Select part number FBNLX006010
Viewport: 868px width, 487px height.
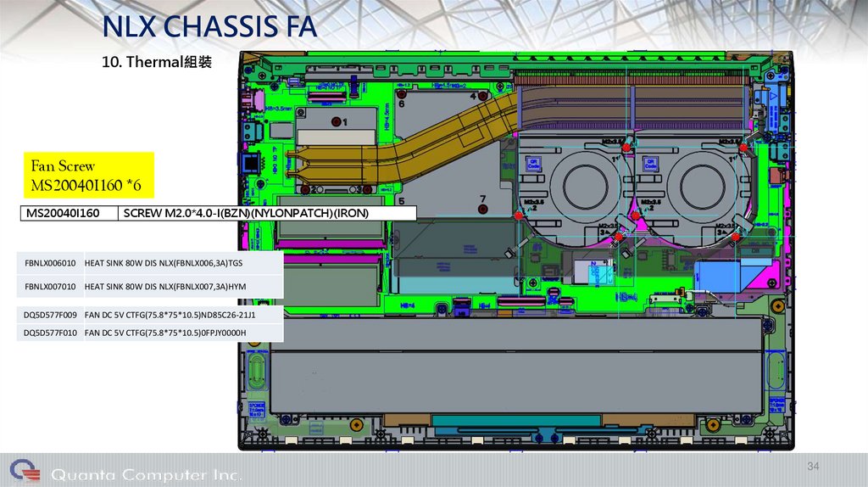pyautogui.click(x=50, y=263)
